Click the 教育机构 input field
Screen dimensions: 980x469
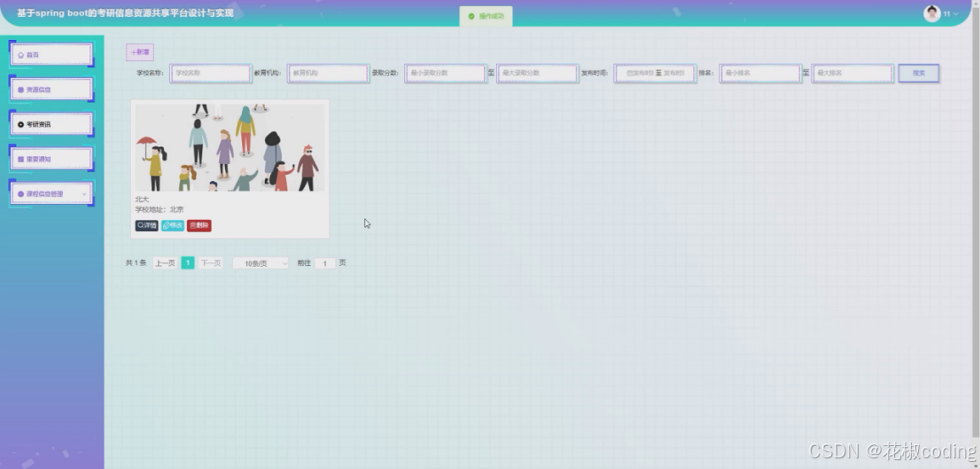pyautogui.click(x=328, y=74)
